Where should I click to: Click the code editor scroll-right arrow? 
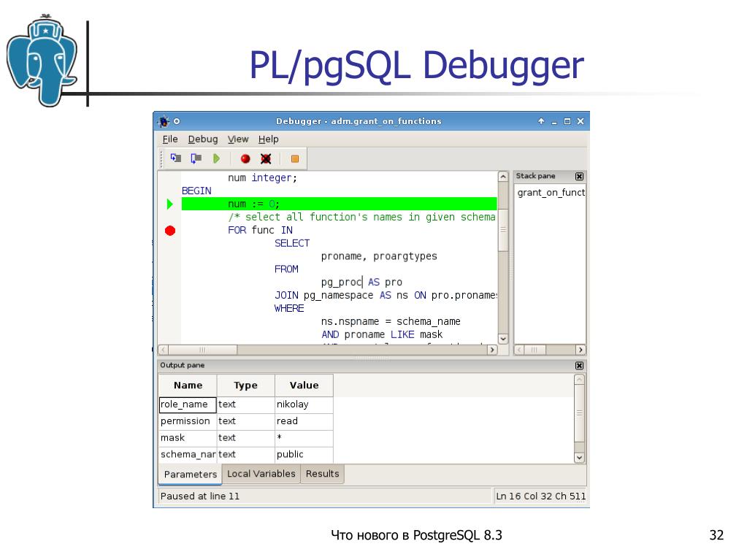pyautogui.click(x=492, y=350)
